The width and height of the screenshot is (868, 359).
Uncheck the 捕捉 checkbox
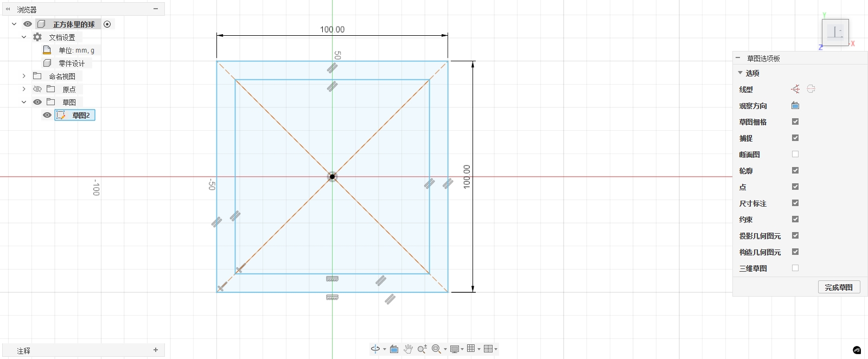(795, 138)
